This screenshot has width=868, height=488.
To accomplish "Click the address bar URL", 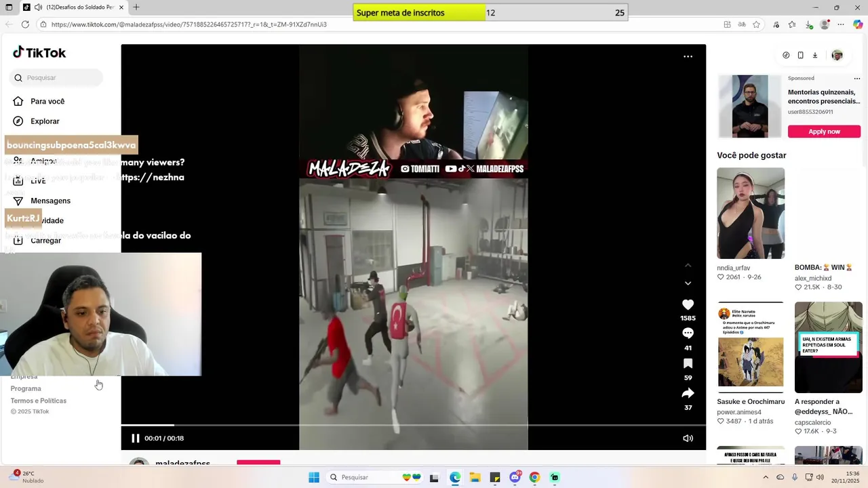I will click(x=189, y=24).
